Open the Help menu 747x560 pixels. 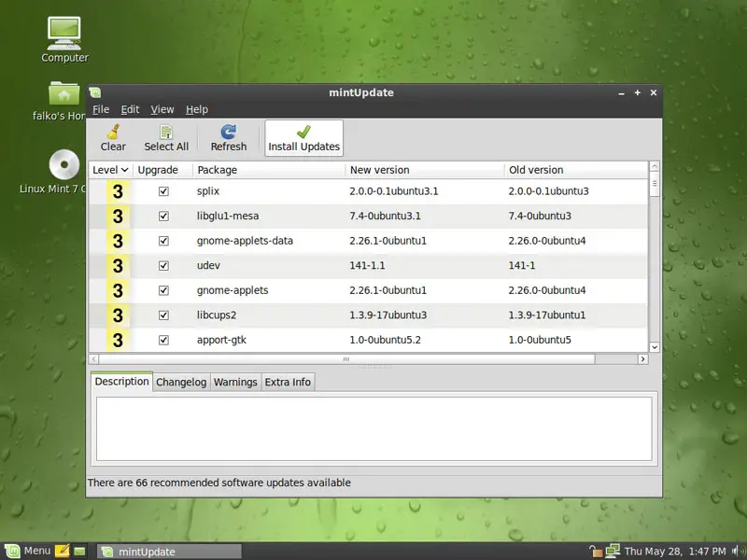(x=197, y=109)
